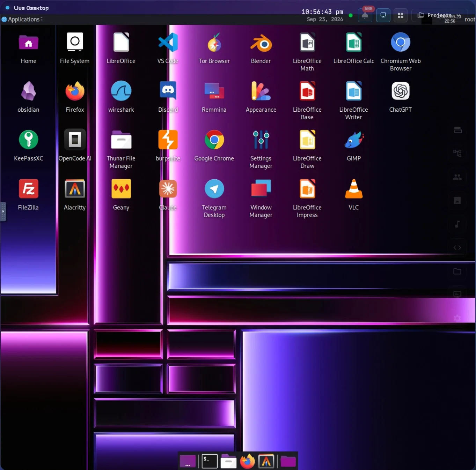This screenshot has height=470, width=476.
Task: Open the Telegram Desktop icon
Action: 214,189
